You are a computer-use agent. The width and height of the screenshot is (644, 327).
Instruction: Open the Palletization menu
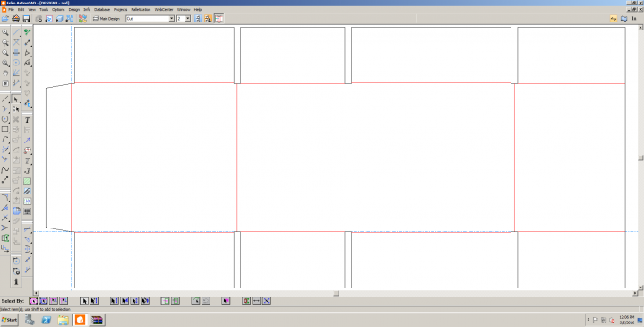point(141,9)
